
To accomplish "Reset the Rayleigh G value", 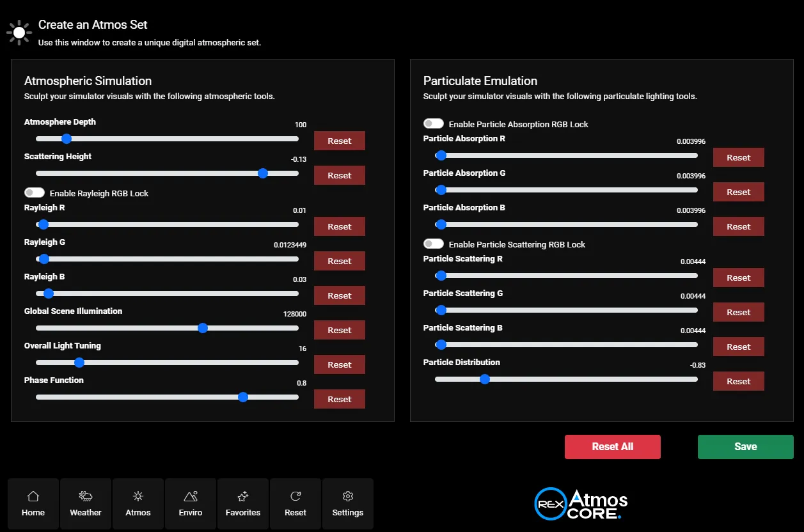I will (x=339, y=261).
